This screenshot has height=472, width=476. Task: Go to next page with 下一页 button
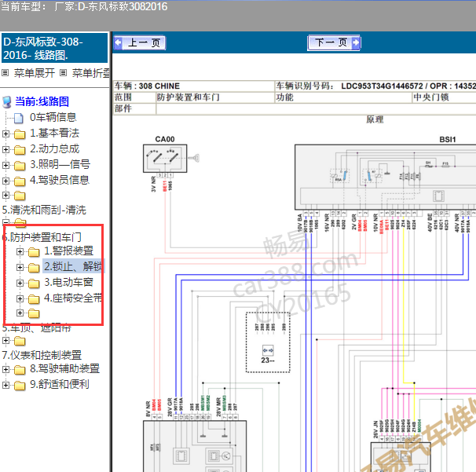click(x=334, y=42)
